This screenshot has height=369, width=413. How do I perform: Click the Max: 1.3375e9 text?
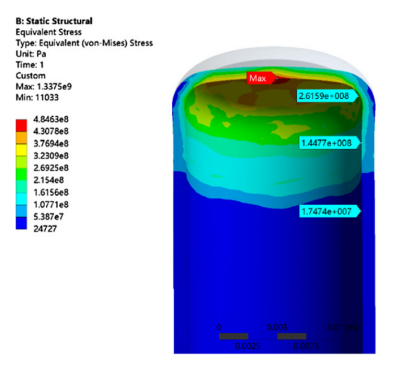point(44,87)
